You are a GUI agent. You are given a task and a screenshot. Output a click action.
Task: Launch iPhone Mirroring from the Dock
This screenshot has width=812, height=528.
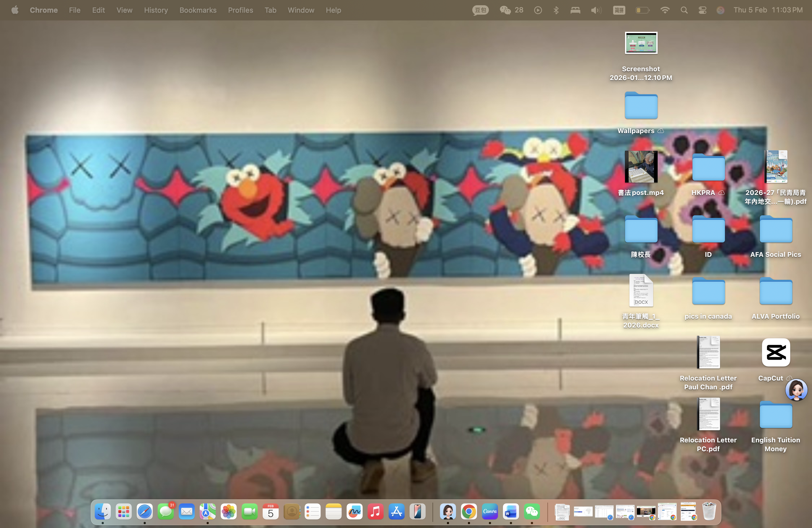point(418,512)
